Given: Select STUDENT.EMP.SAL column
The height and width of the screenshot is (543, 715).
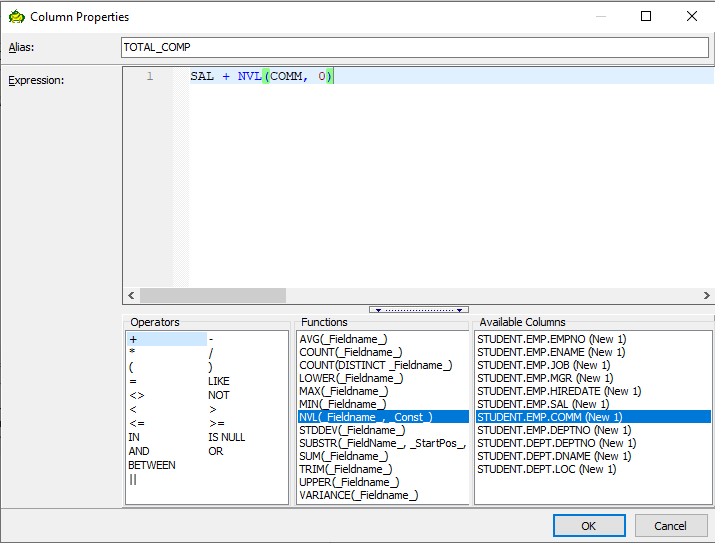Looking at the screenshot, I should click(x=543, y=404).
